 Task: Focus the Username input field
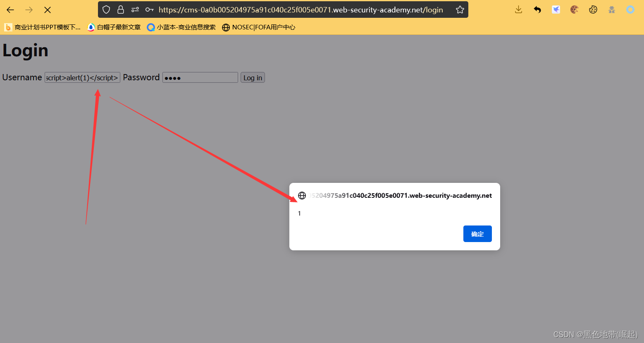point(82,77)
